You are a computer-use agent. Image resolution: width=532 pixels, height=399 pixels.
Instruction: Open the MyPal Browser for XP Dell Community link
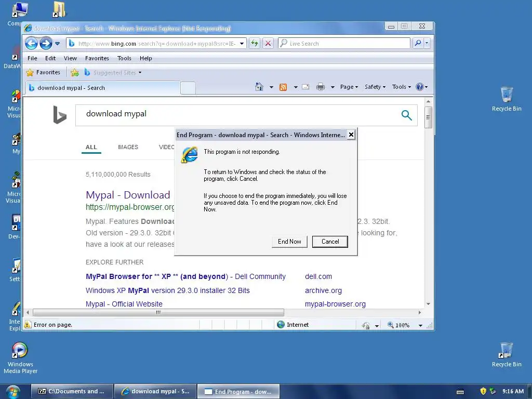185,276
